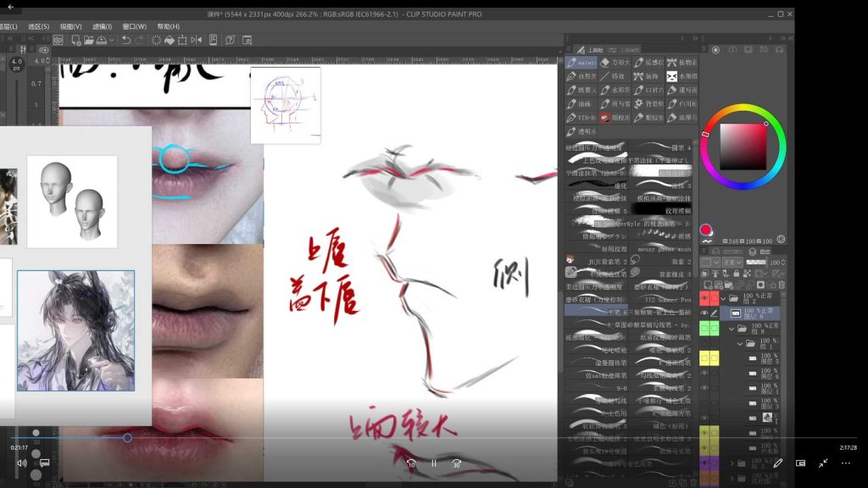868x488 pixels.
Task: Open the 窗口(W) menu
Action: pos(135,26)
